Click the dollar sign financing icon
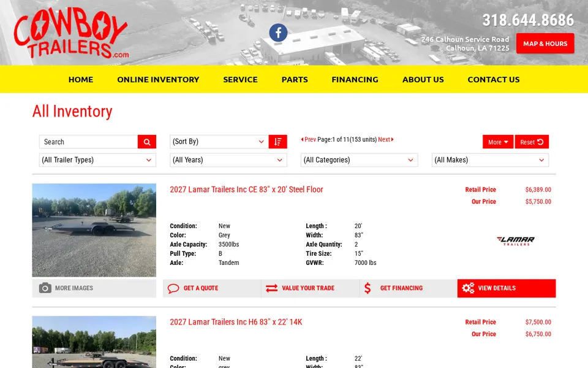This screenshot has width=588, height=368. 367,288
